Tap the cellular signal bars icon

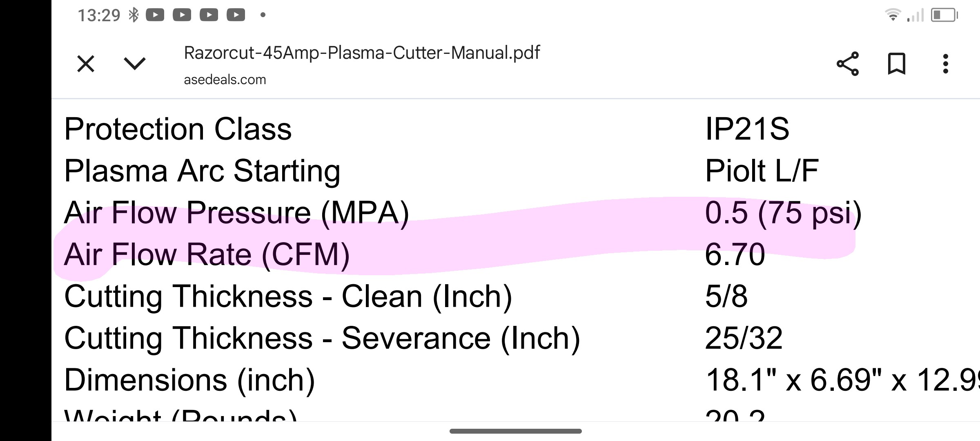click(915, 16)
